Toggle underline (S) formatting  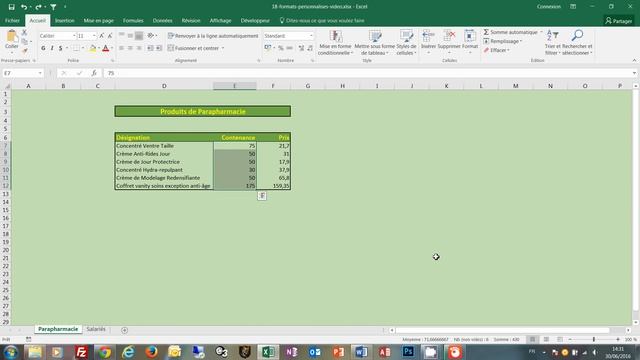[x=60, y=48]
